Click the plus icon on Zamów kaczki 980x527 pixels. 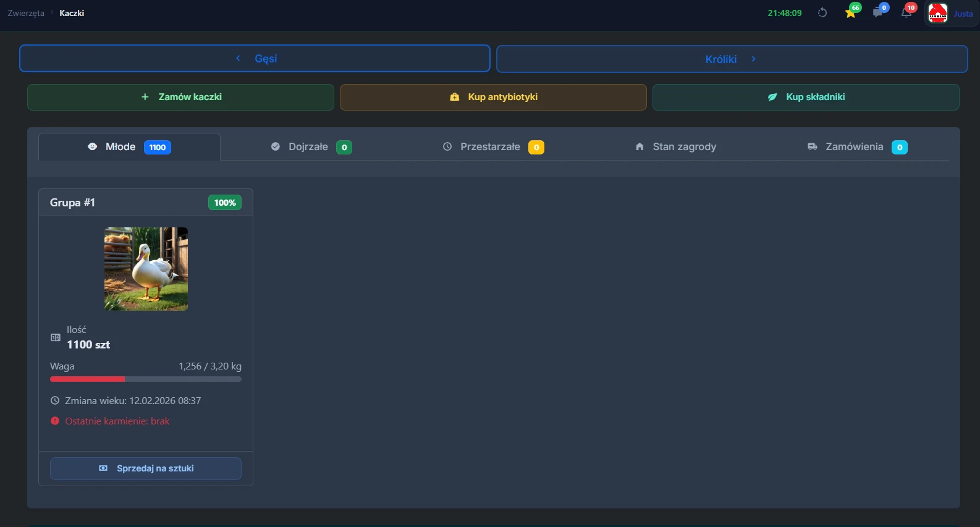point(145,97)
